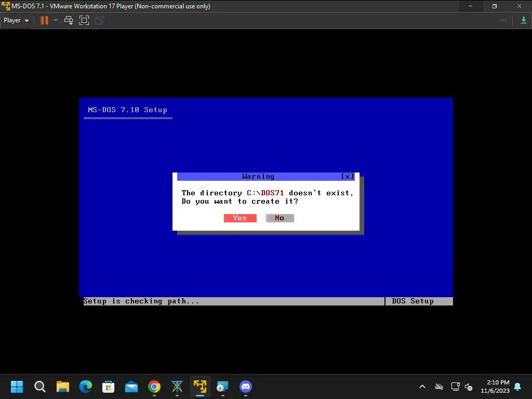Open the Mail app from the taskbar

(x=131, y=387)
